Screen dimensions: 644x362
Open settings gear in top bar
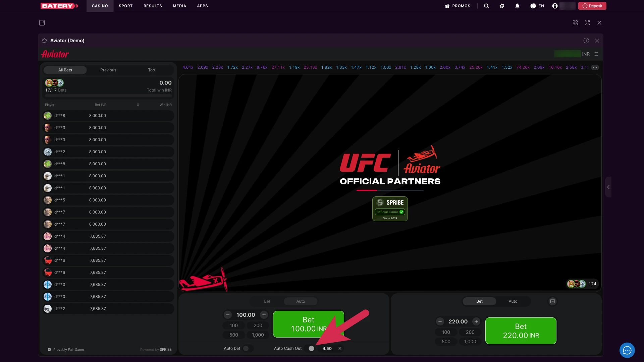(502, 6)
